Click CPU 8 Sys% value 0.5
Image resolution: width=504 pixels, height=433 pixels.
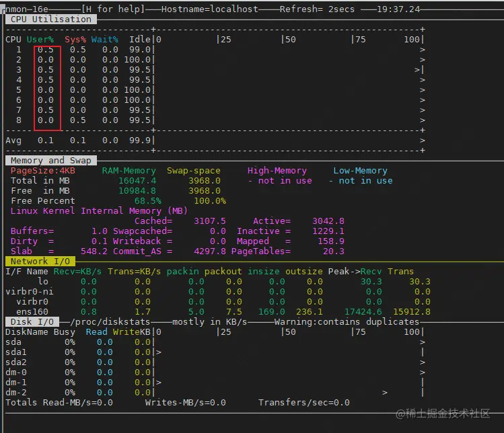pyautogui.click(x=78, y=120)
